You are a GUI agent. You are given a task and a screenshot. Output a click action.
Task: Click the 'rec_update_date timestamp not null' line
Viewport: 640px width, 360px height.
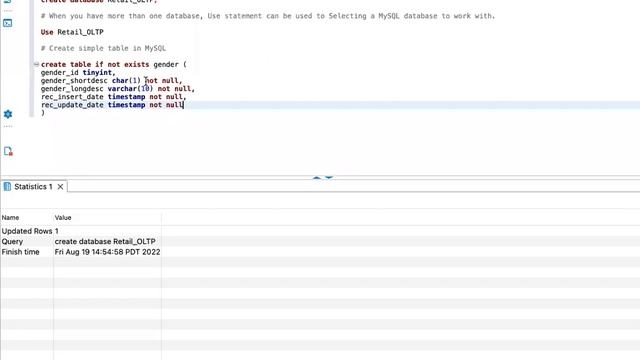112,105
